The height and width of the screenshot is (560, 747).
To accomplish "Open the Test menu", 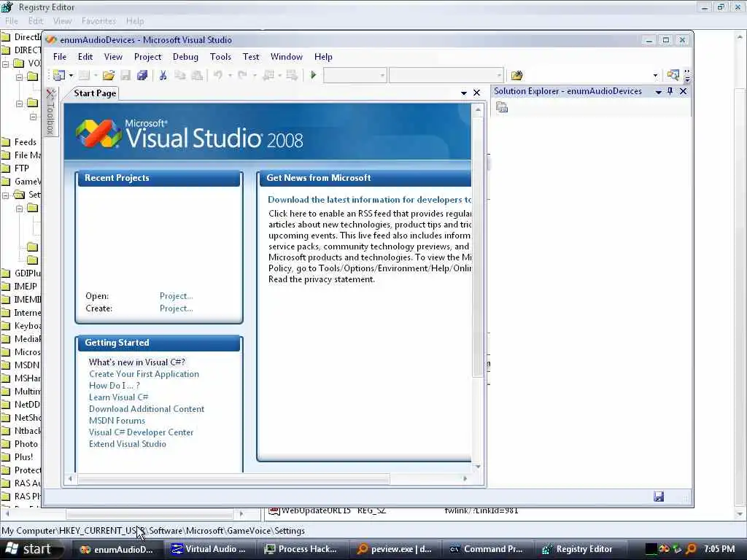I will [x=251, y=57].
